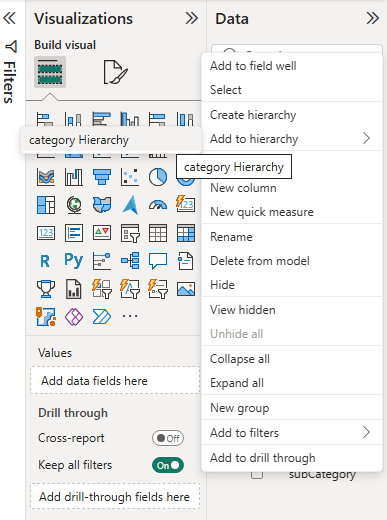Select the Azure map arrow visual
This screenshot has height=520, width=387.
tap(130, 205)
